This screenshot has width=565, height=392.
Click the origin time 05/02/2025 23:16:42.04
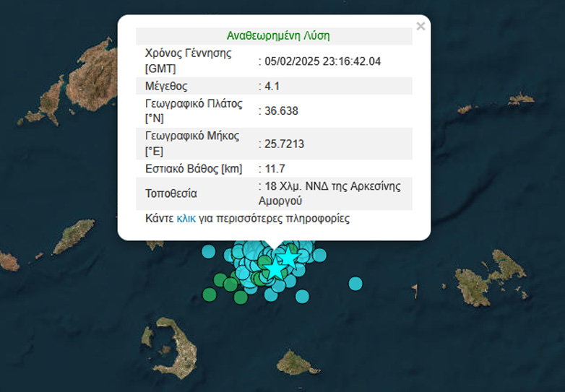point(322,61)
